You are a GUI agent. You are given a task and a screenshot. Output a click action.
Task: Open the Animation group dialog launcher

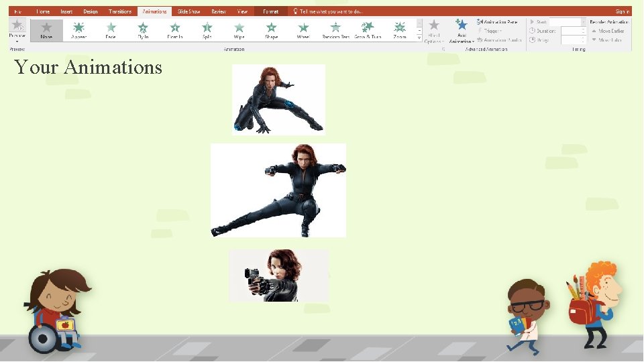pos(443,49)
